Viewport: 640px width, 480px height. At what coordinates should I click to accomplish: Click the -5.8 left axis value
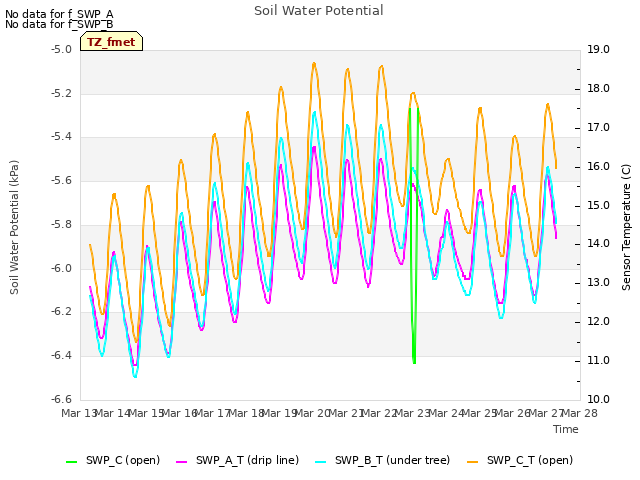click(61, 224)
